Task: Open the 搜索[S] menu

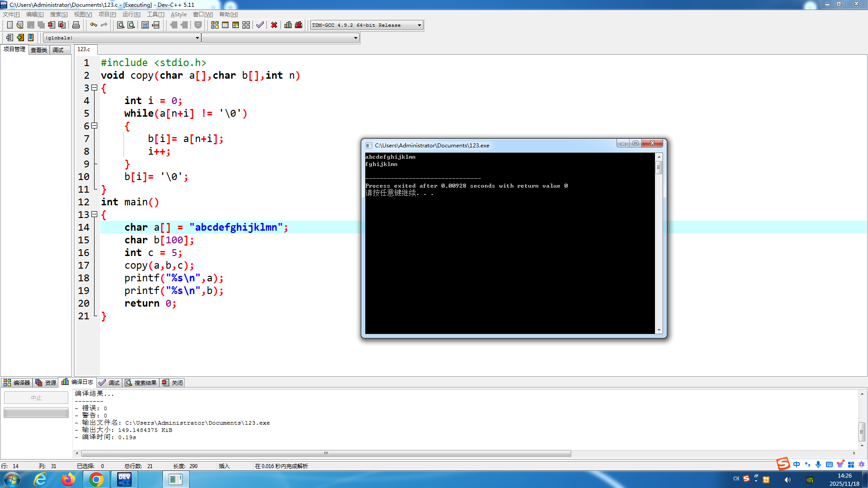Action: pyautogui.click(x=59, y=14)
